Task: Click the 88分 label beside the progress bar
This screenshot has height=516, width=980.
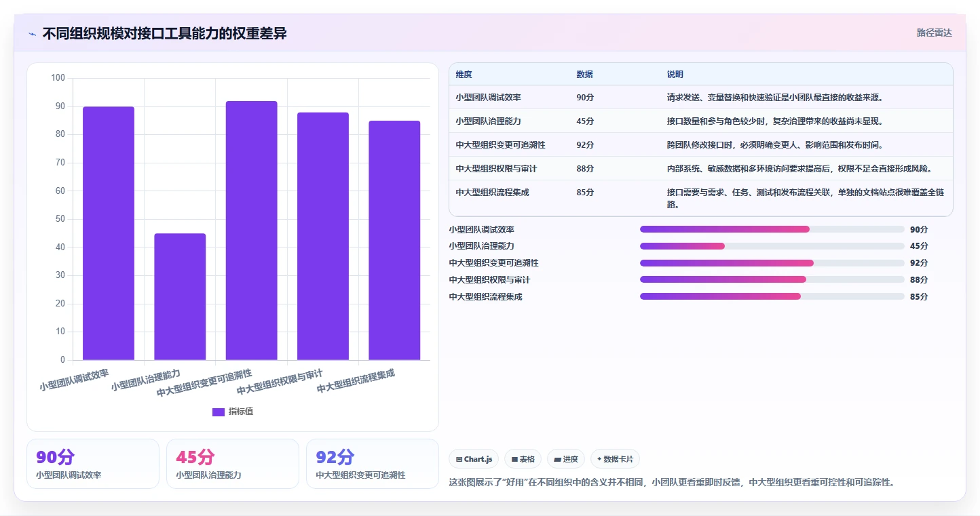Action: point(919,279)
